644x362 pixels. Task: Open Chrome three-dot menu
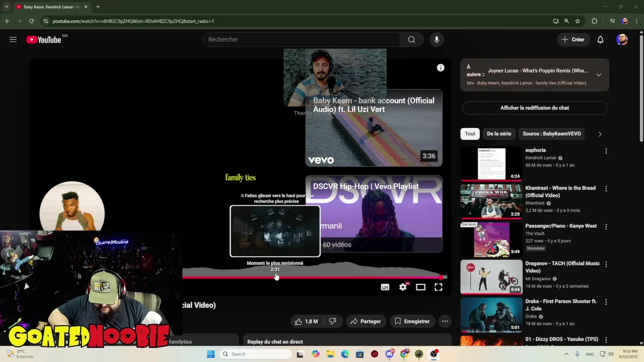click(x=637, y=21)
